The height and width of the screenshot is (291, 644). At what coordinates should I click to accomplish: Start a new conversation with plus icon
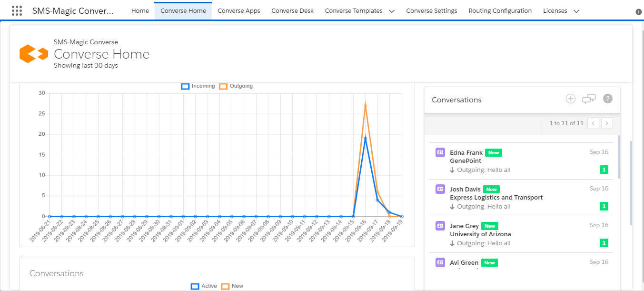pyautogui.click(x=571, y=99)
